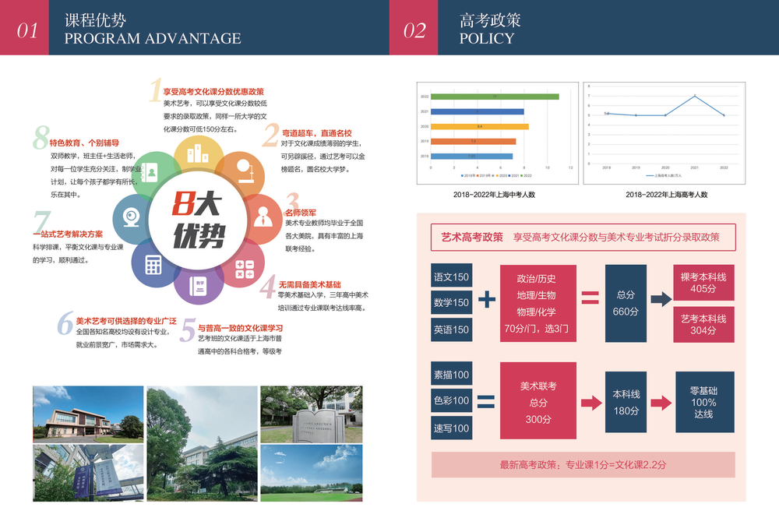Select the calculator icon in the circle
The height and width of the screenshot is (532, 779).
[154, 263]
